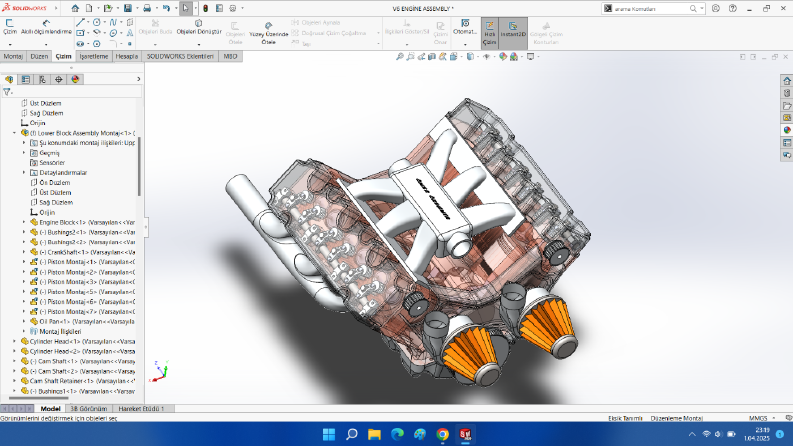
Task: Switch to the Montaj ribbon tab
Action: pos(13,56)
